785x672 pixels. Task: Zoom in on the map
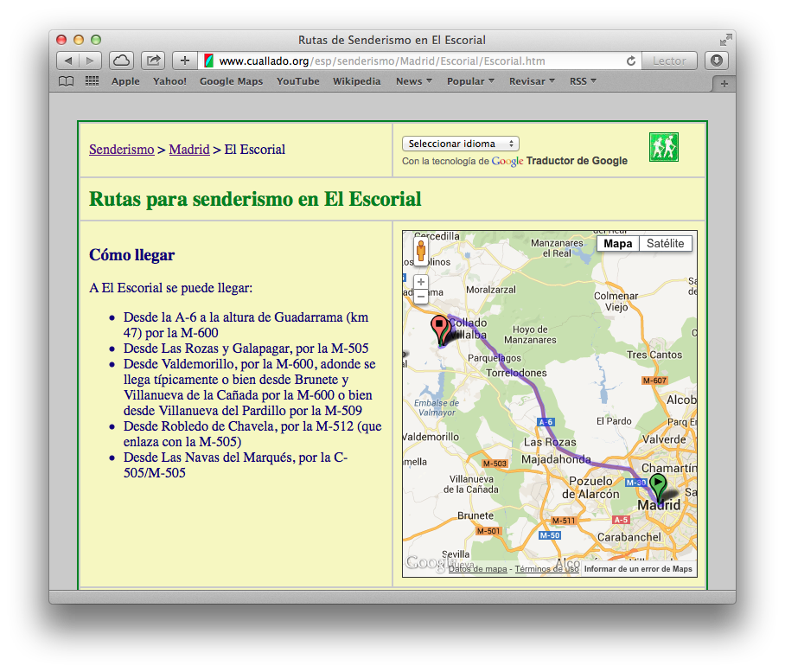[x=421, y=282]
